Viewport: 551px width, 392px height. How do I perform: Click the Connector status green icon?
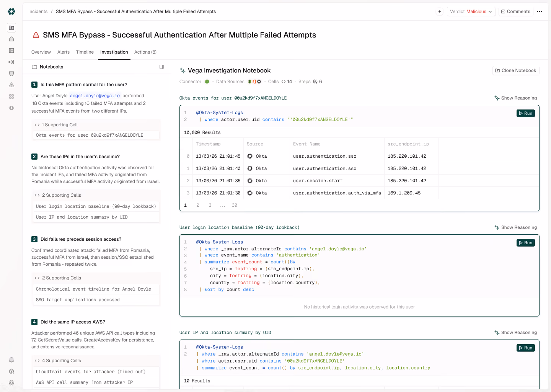(207, 82)
